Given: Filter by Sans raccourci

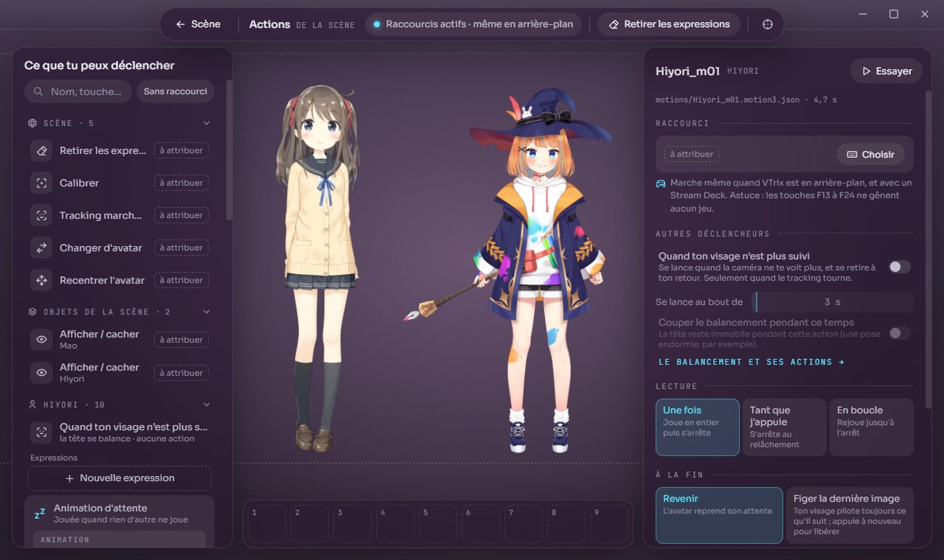Looking at the screenshot, I should pyautogui.click(x=176, y=91).
